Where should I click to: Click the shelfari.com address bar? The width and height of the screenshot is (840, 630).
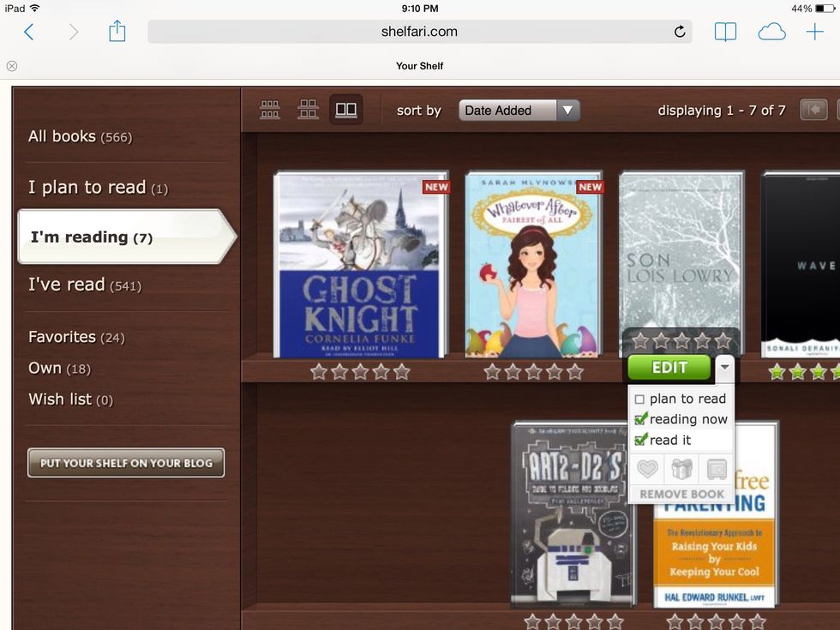pos(420,31)
